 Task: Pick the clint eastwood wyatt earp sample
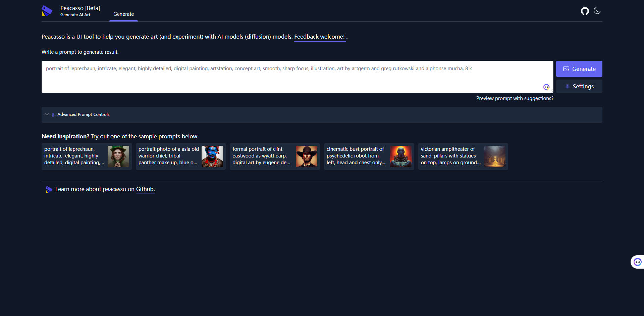[x=275, y=156]
